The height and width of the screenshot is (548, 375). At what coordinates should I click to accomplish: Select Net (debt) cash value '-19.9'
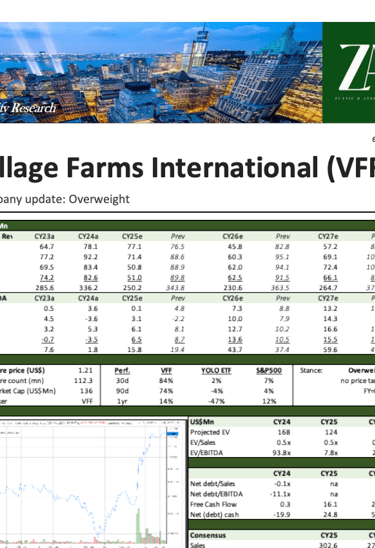point(282,515)
